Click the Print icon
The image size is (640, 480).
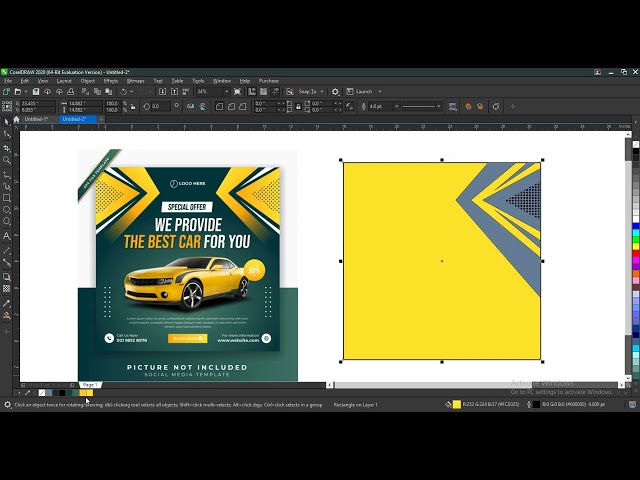coord(71,91)
